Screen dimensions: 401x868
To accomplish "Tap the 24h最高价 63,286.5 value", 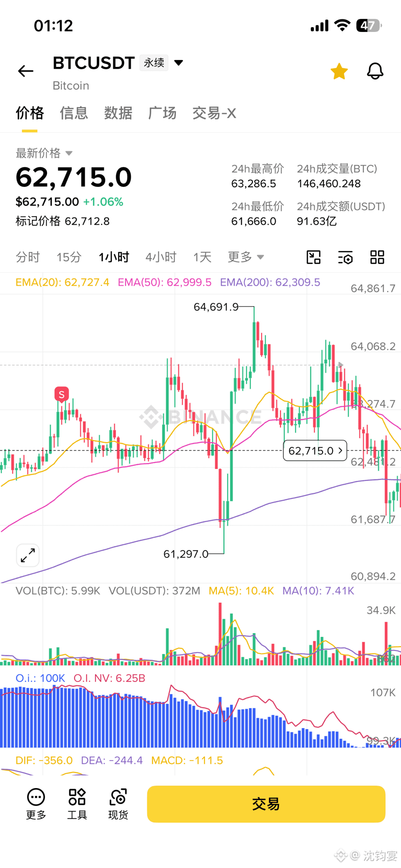I will [254, 184].
